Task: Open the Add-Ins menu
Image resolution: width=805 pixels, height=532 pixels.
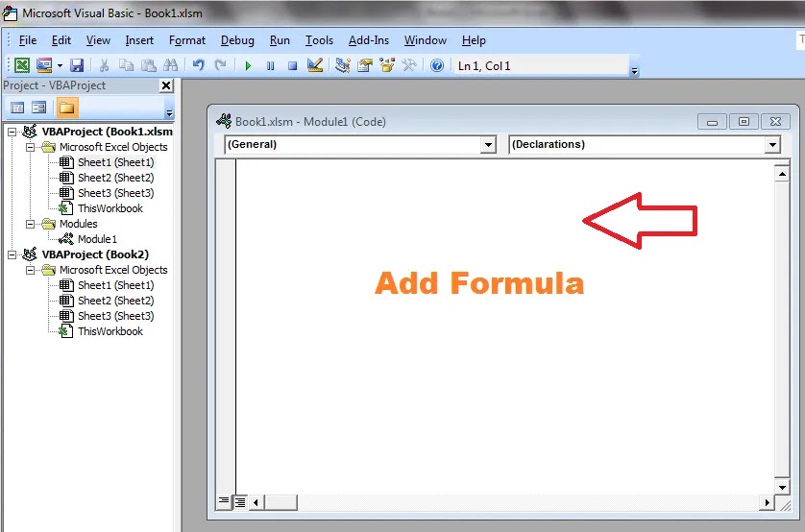Action: 369,40
